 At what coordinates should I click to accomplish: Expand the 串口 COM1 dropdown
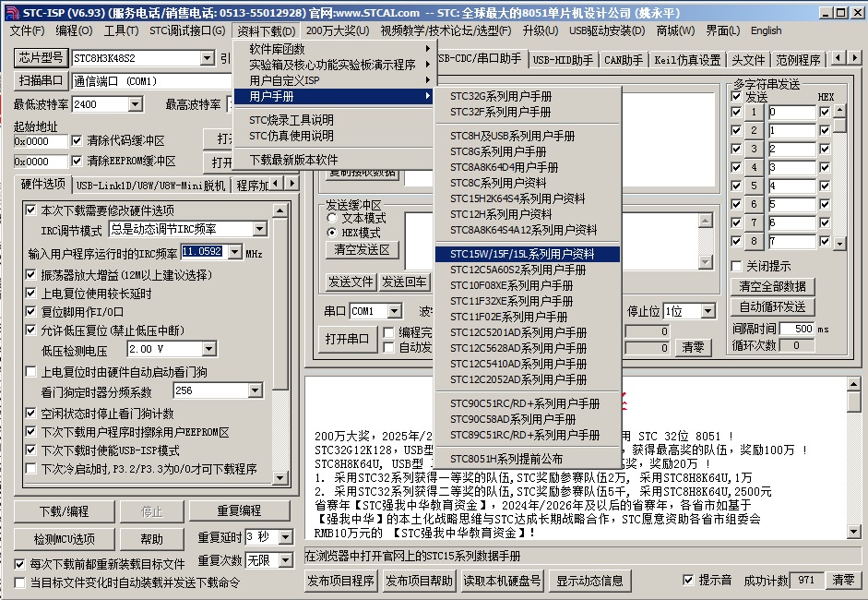point(395,311)
